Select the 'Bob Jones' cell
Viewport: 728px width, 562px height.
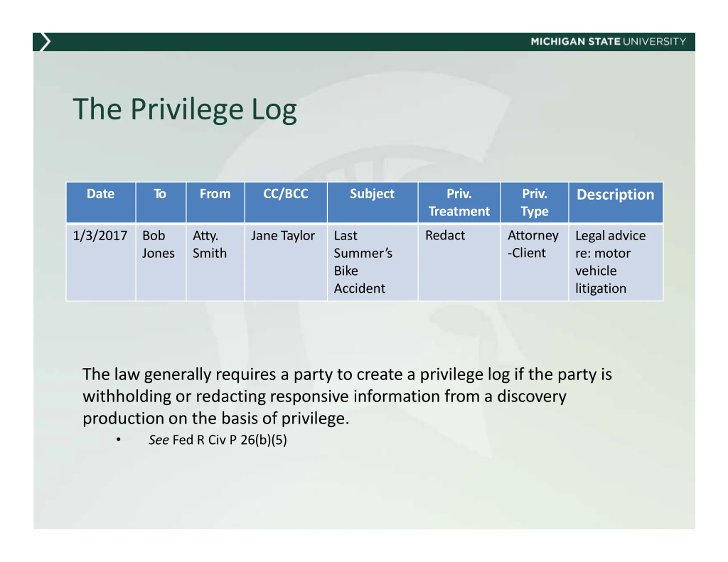pos(161,263)
